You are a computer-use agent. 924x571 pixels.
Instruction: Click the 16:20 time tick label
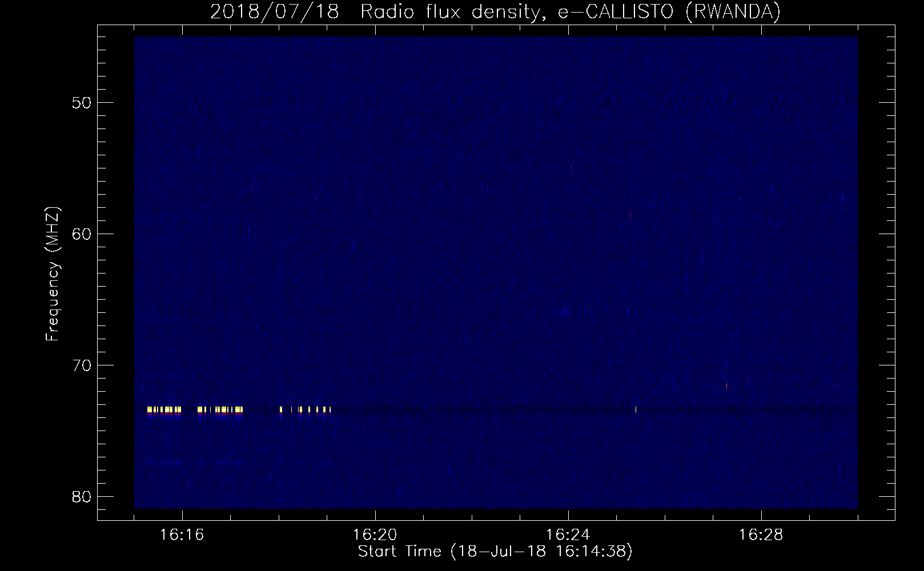pyautogui.click(x=375, y=535)
